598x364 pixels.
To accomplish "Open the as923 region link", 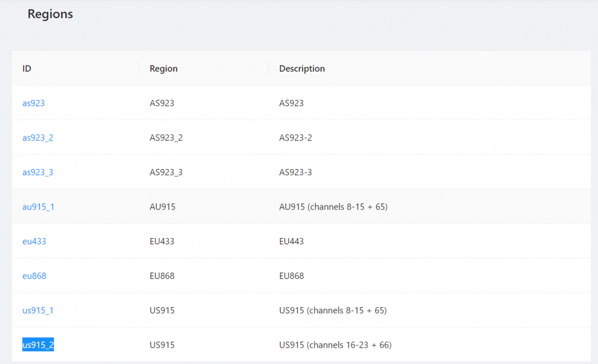I will (x=33, y=103).
